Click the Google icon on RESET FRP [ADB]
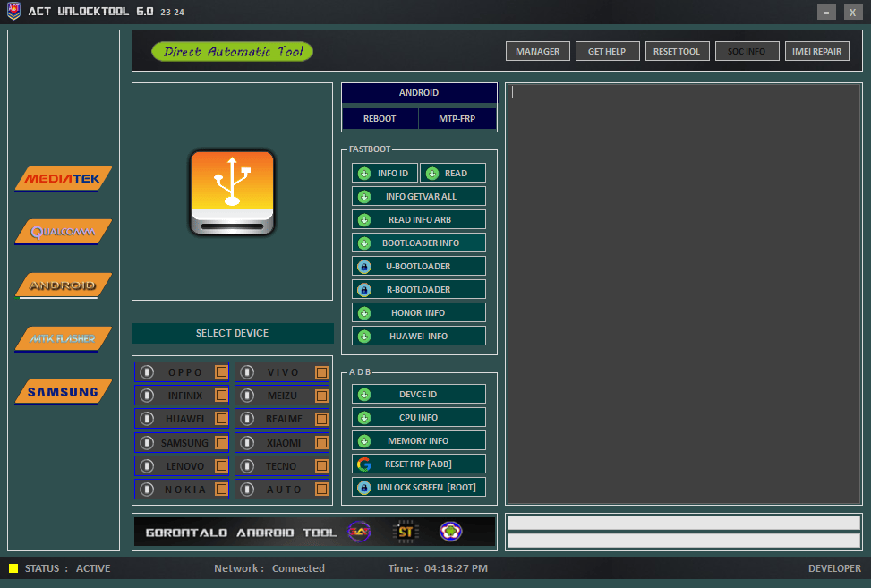 [364, 464]
